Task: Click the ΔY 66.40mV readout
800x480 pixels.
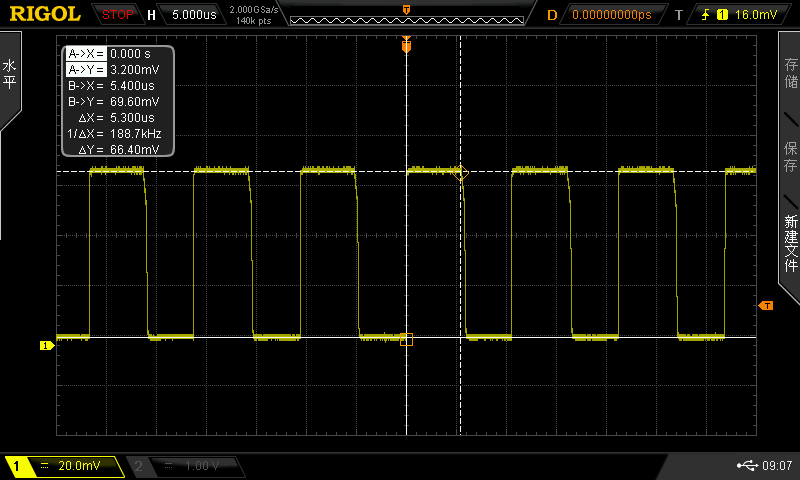Action: pos(118,149)
